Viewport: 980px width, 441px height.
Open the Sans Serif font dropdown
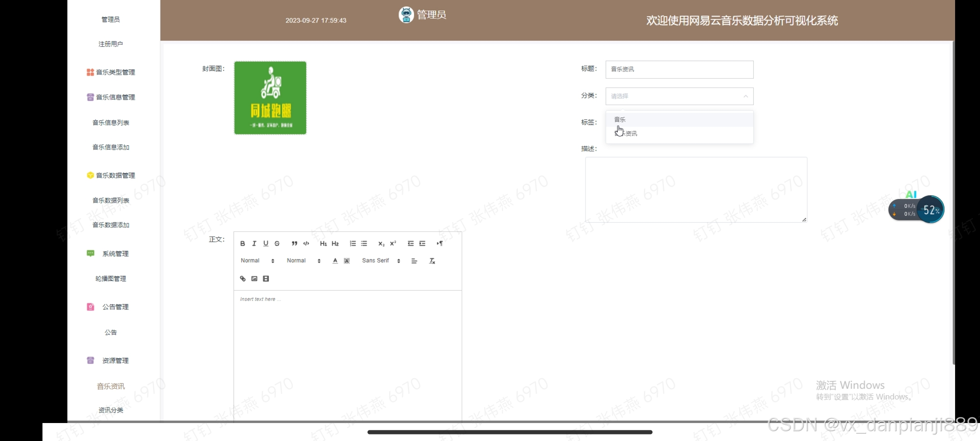381,261
